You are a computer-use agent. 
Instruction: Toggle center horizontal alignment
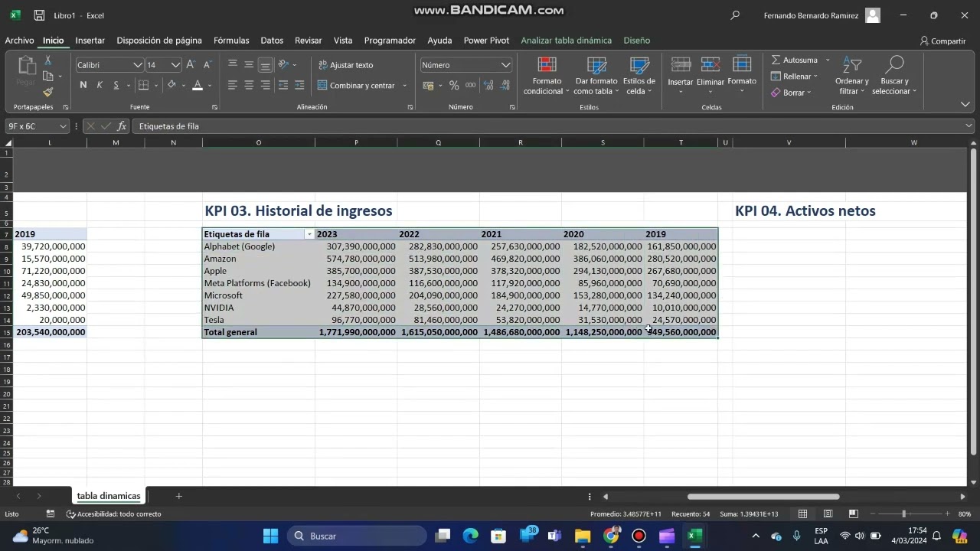[x=249, y=85]
